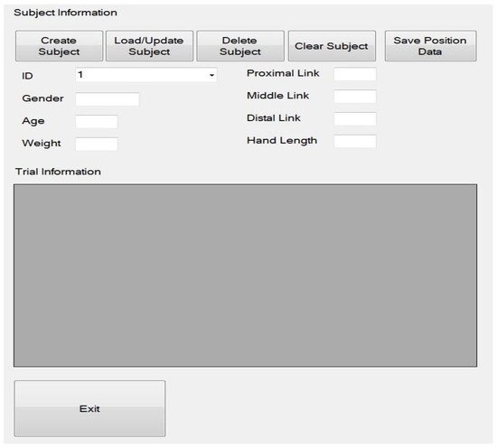Screen dimensions: 497x448
Task: Select the Load/Update Subject button
Action: click(x=149, y=46)
